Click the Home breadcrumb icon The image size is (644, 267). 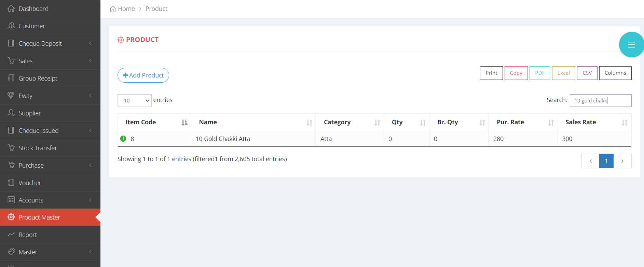(113, 9)
